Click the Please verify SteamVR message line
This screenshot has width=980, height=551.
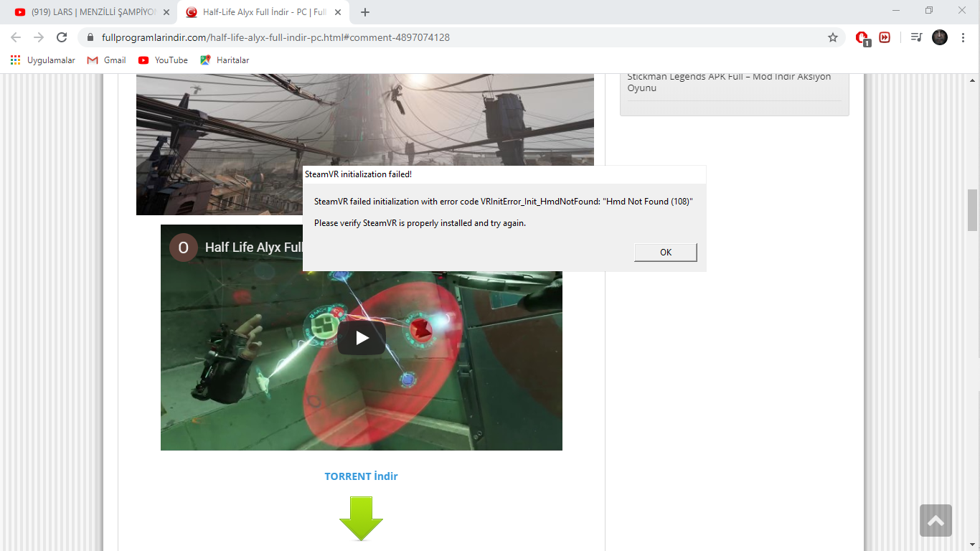click(420, 223)
